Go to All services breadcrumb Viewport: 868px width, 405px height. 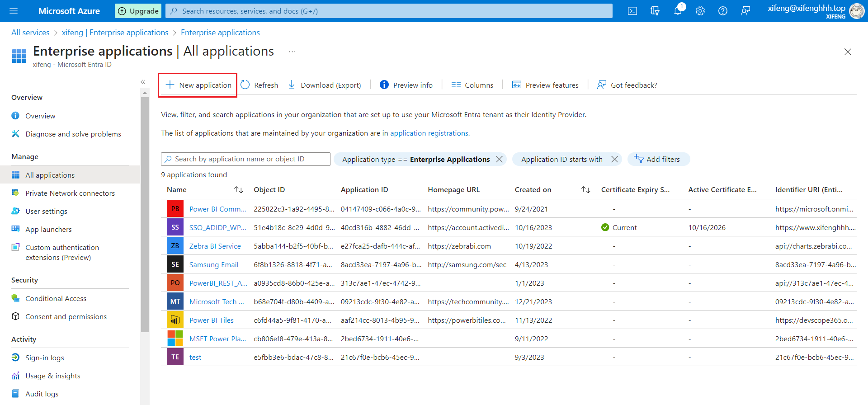click(30, 33)
